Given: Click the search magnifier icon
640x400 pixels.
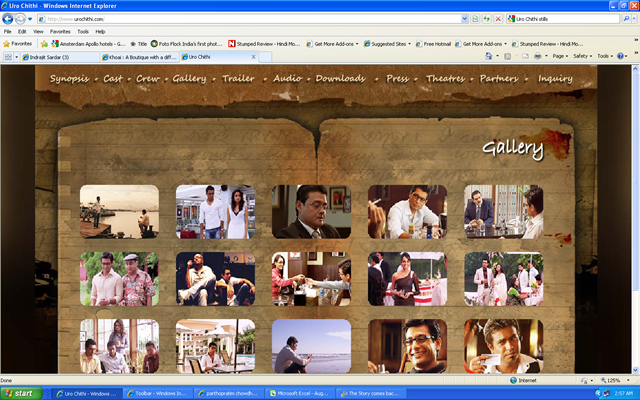Looking at the screenshot, I should tap(626, 19).
